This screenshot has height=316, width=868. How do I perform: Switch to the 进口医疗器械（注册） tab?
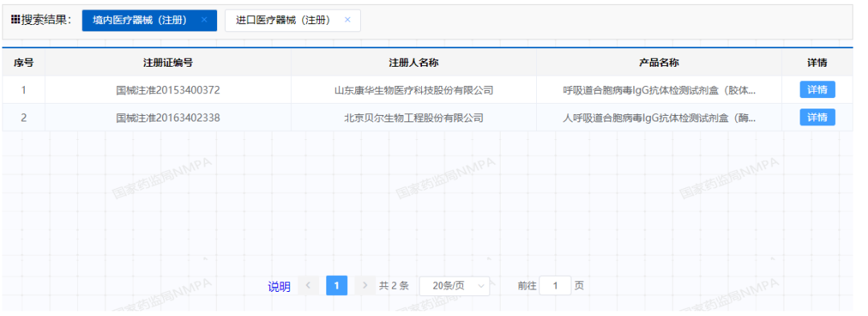pos(293,20)
